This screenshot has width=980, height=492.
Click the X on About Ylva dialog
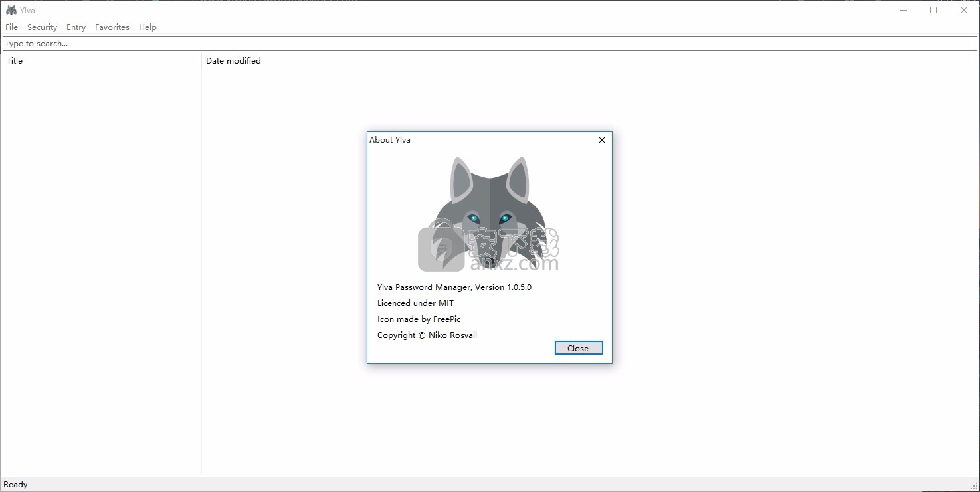tap(602, 140)
